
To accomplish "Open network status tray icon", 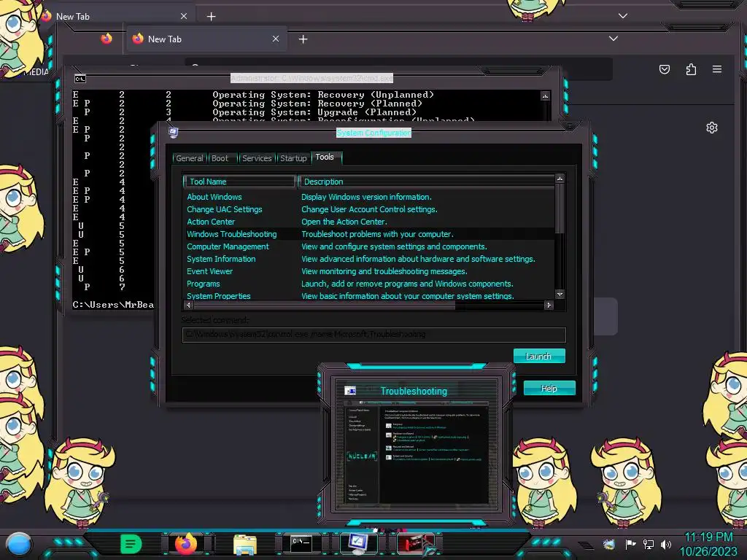I will point(649,544).
